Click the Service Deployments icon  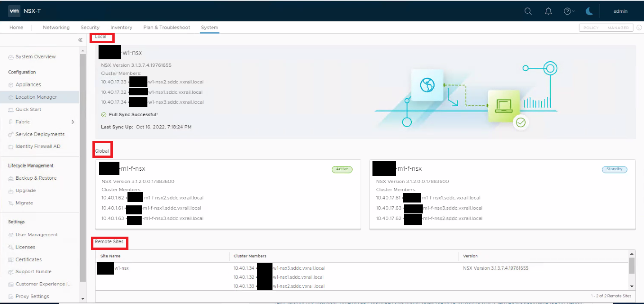11,134
